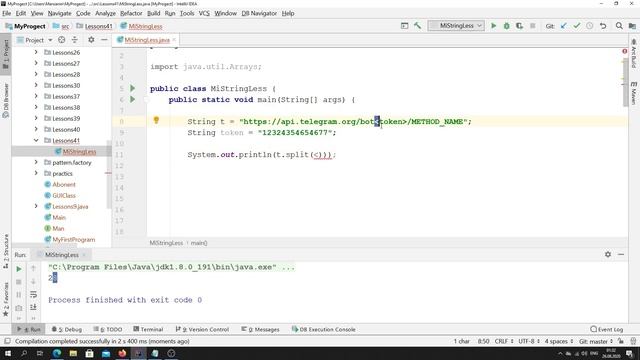The height and width of the screenshot is (360, 640).
Task: Expand the pattern.factory package
Action: coord(36,162)
